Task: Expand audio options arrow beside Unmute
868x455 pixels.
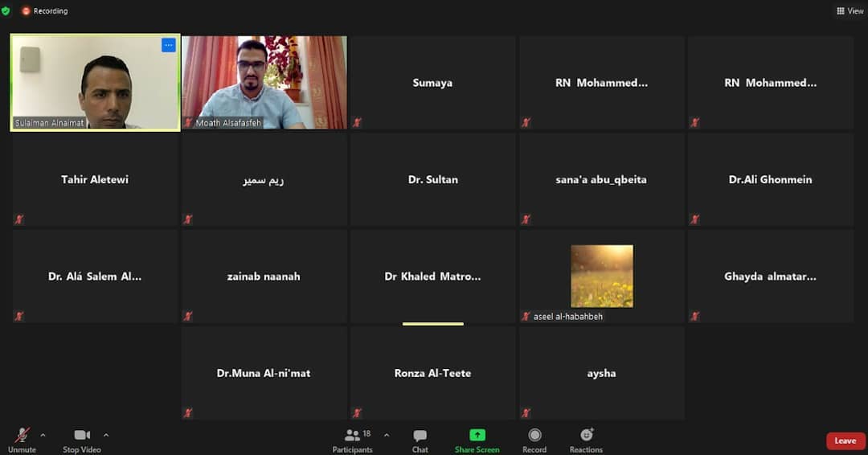Action: click(x=43, y=435)
